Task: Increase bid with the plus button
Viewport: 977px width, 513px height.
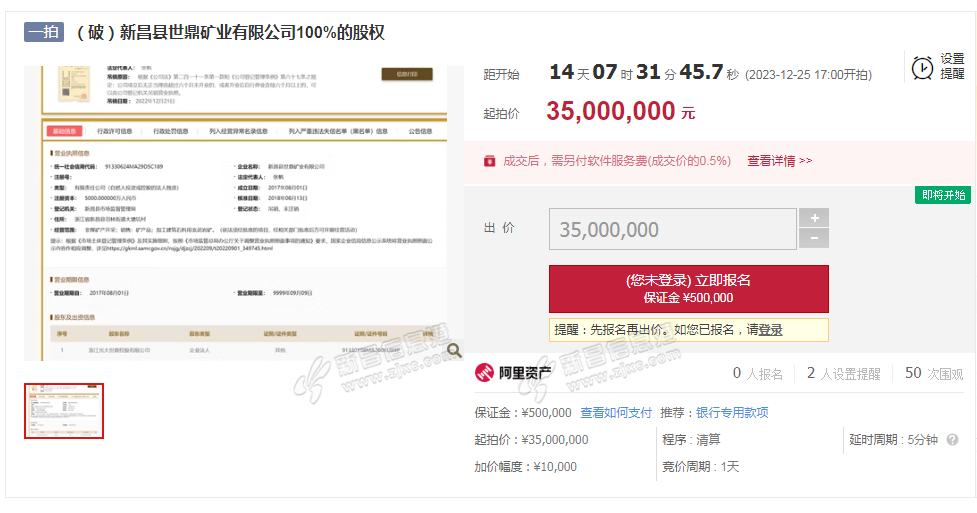Action: 815,218
